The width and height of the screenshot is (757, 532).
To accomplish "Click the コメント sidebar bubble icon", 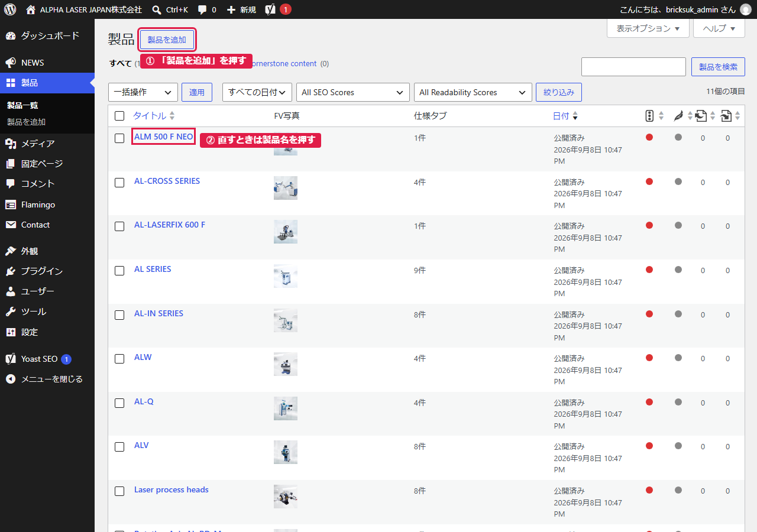I will coord(11,184).
